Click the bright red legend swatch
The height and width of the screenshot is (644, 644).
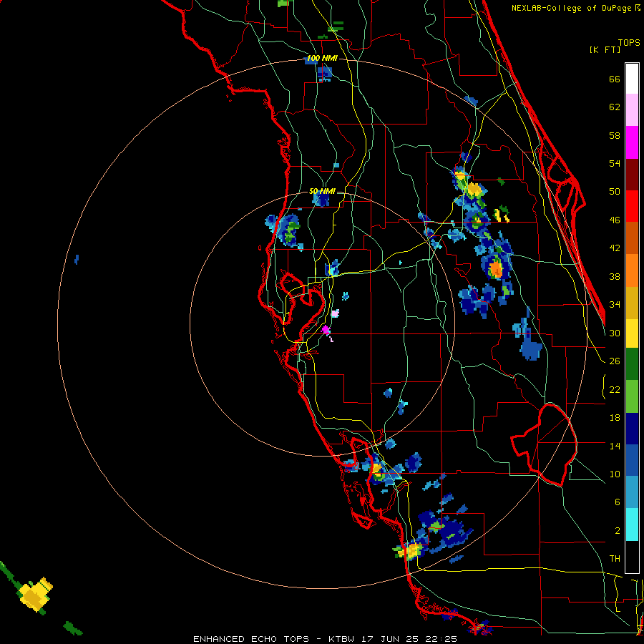(x=632, y=206)
